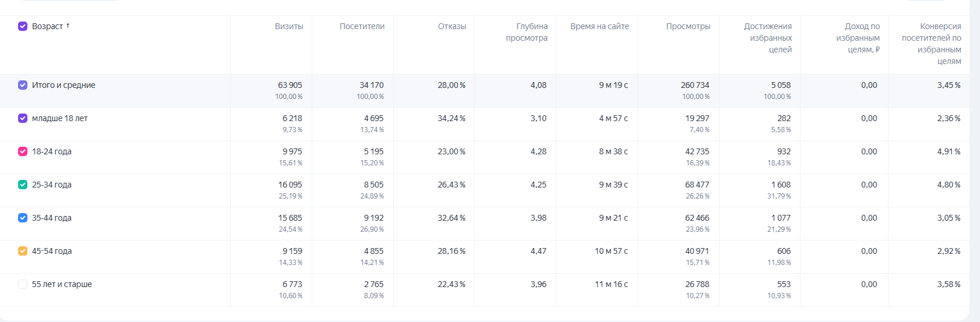Sort by Конверсия посетителей column header
This screenshot has height=322, width=980.
pos(932,44)
